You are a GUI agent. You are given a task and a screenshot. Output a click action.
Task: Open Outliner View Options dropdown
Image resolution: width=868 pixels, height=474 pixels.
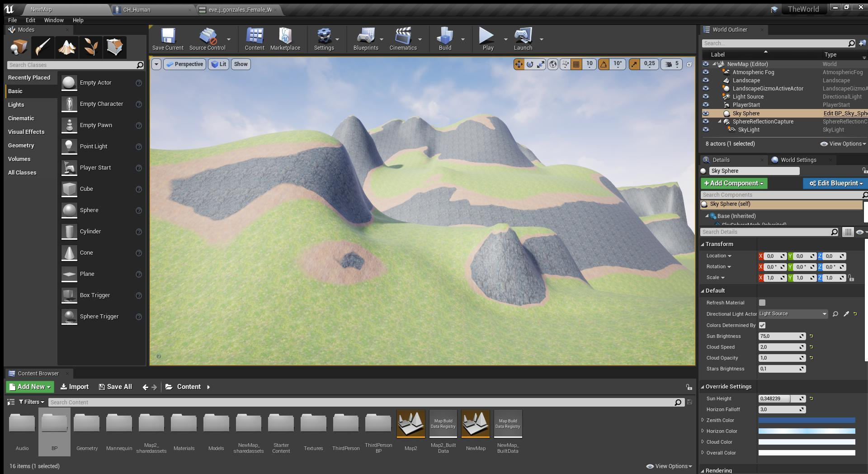pyautogui.click(x=843, y=144)
